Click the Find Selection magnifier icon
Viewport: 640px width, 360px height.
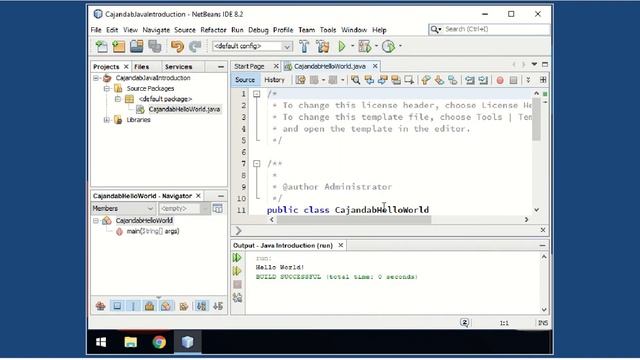coord(356,80)
